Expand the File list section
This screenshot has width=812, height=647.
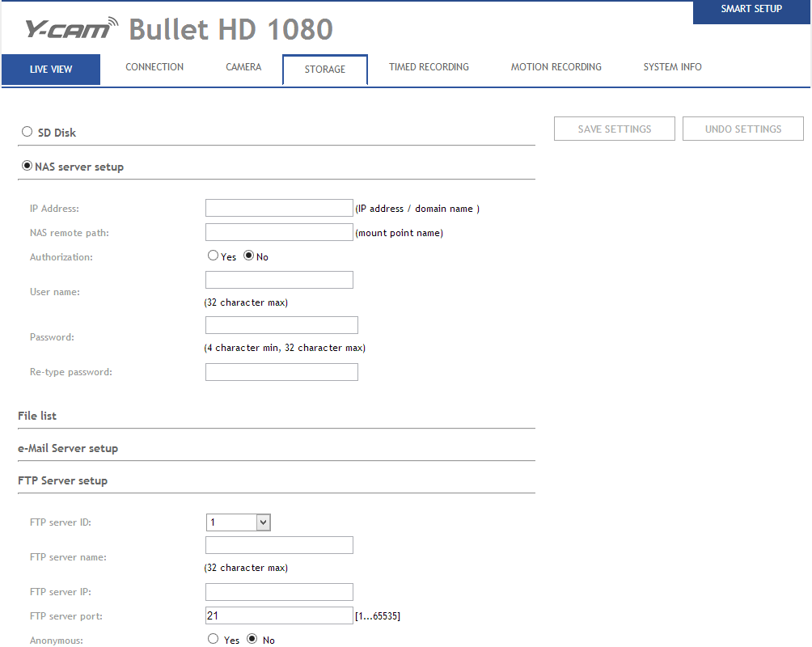(x=37, y=416)
